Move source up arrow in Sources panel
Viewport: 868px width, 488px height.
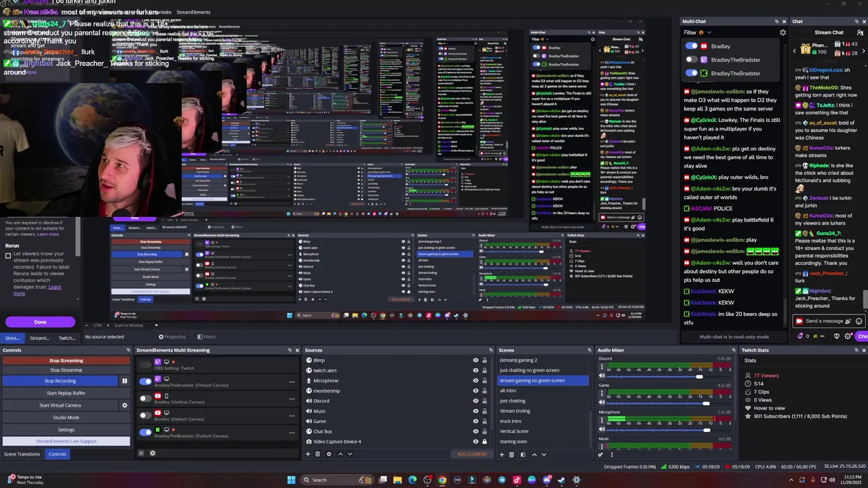340,454
